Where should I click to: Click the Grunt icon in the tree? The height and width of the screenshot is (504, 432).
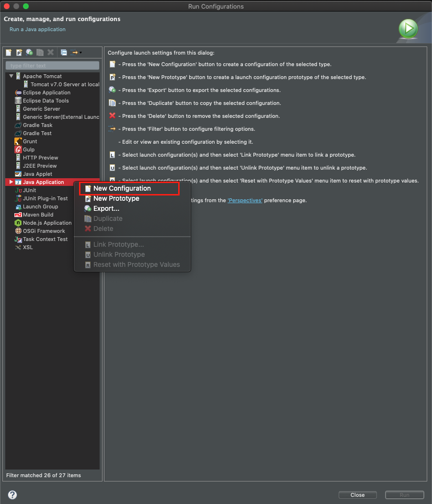pyautogui.click(x=18, y=141)
